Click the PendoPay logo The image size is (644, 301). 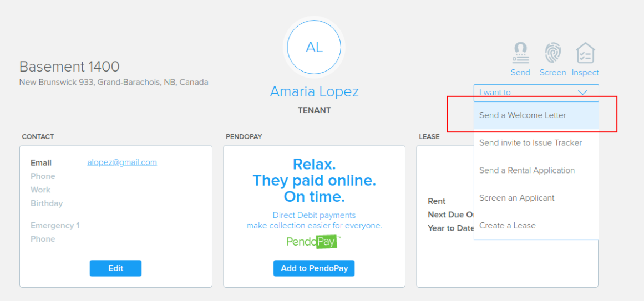pyautogui.click(x=314, y=242)
